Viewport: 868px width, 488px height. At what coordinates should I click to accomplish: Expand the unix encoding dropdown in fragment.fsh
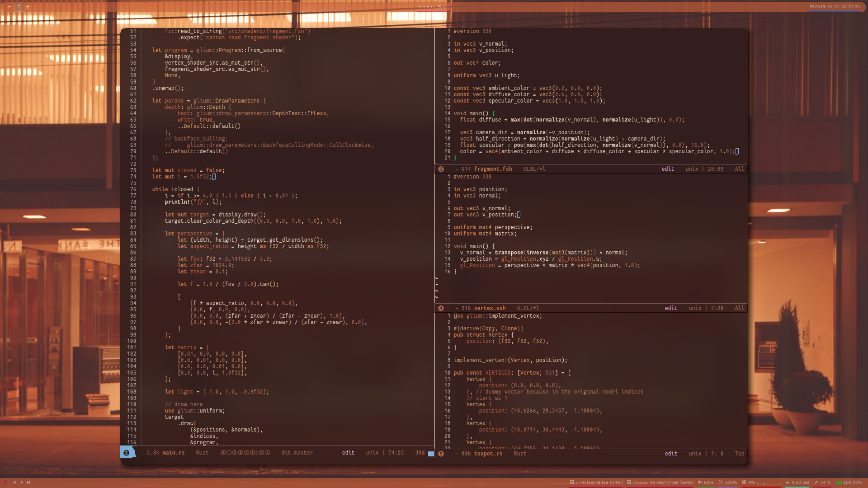click(689, 169)
